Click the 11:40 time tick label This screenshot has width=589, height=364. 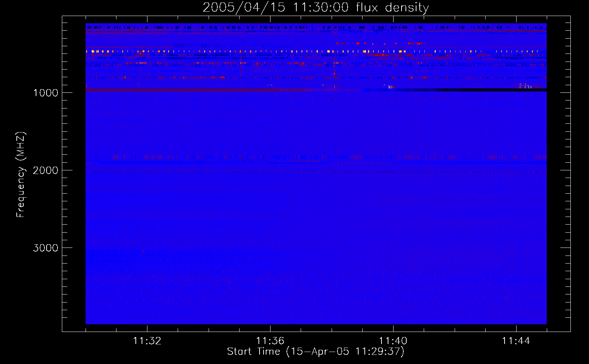(393, 341)
